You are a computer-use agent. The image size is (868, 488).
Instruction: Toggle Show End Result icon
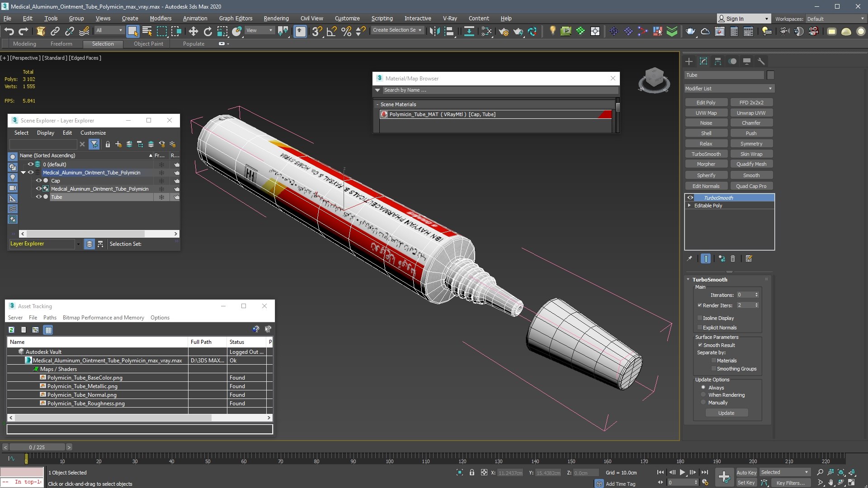[x=706, y=258]
